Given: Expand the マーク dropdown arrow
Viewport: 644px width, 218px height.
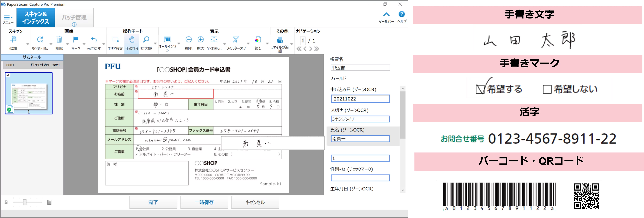Looking at the screenshot, I should pyautogui.click(x=84, y=44).
